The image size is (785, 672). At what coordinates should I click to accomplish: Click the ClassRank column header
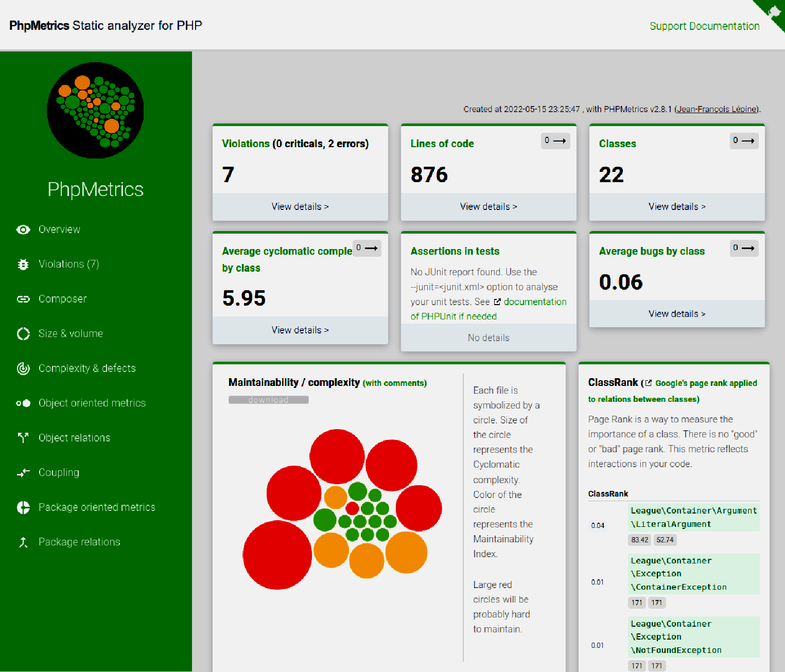(x=608, y=494)
